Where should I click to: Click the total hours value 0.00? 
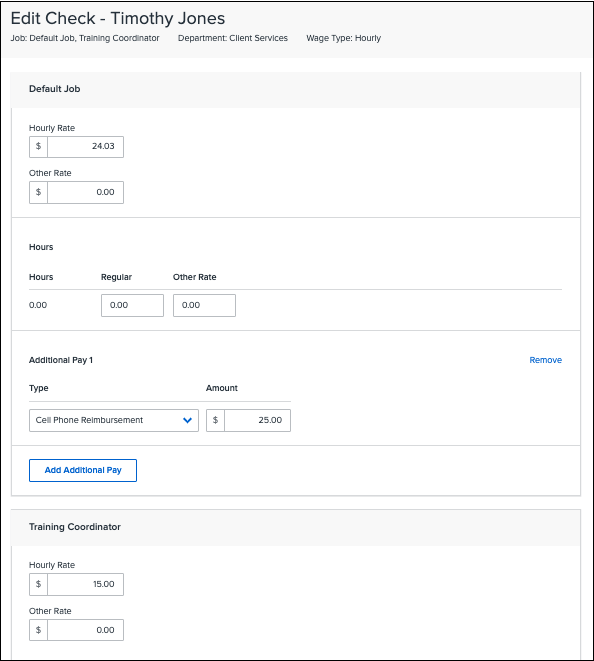(38, 305)
